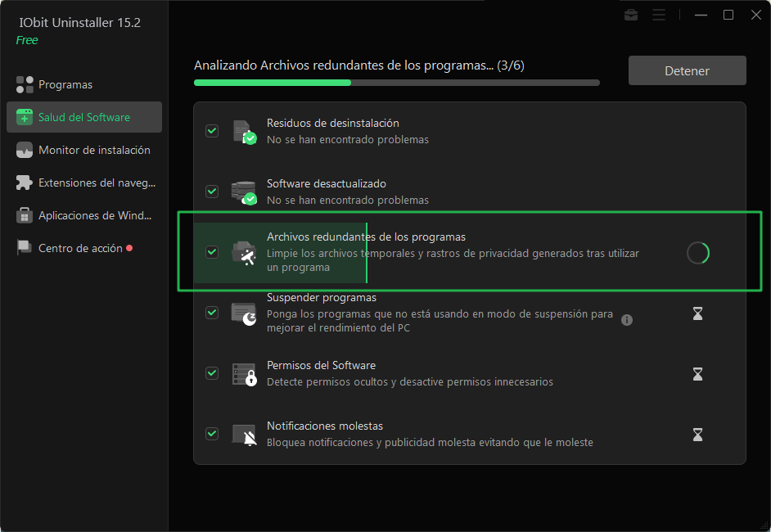Click the Residuos de desinstalación file icon
Image resolution: width=771 pixels, height=532 pixels.
tap(245, 132)
